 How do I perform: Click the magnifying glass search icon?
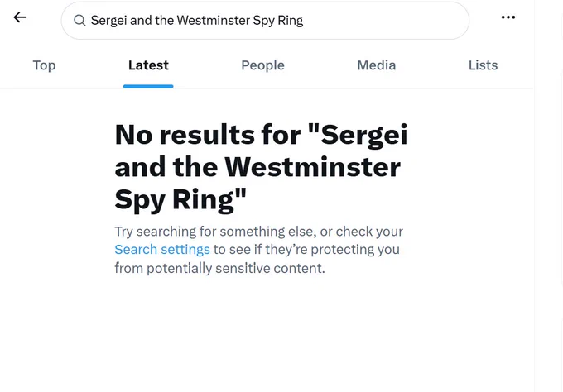[79, 21]
